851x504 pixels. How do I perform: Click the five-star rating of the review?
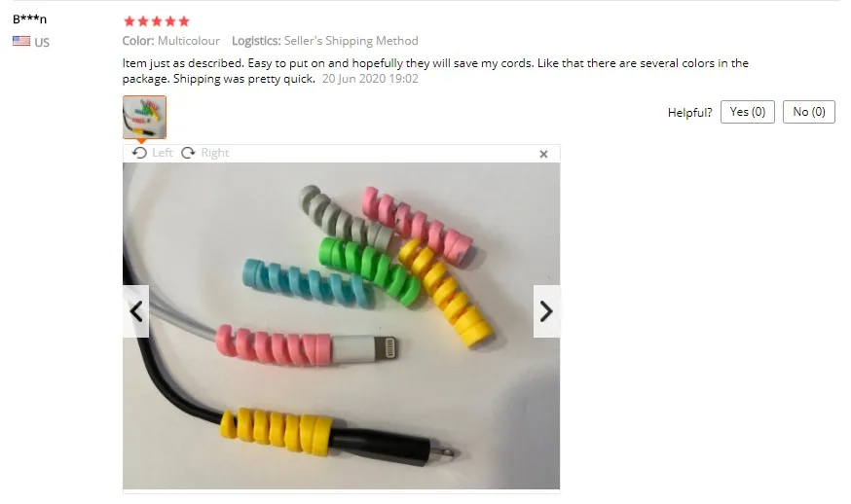(157, 21)
